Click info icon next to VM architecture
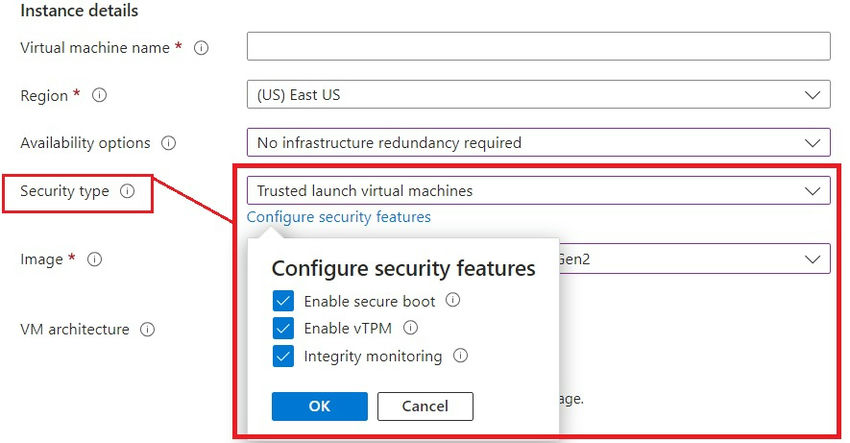 point(147,329)
